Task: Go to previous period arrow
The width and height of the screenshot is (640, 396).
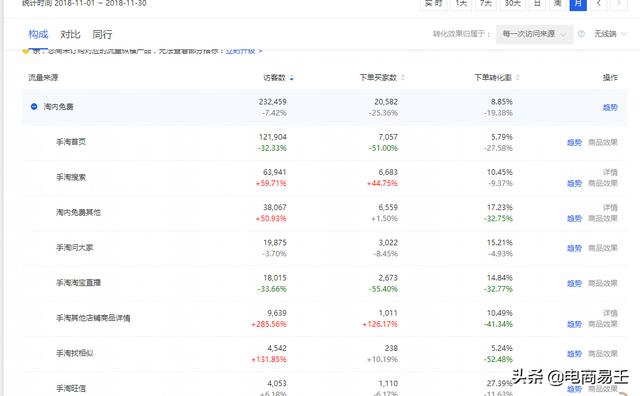Action: [x=599, y=4]
